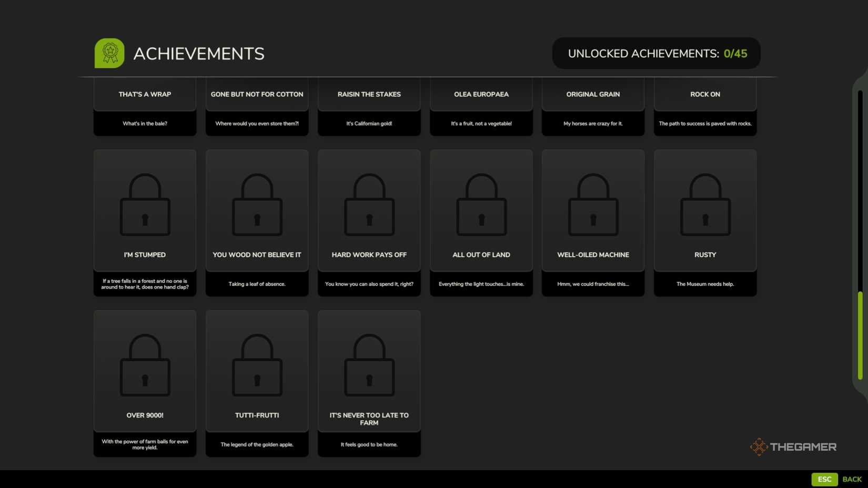This screenshot has width=868, height=488.
Task: Select the That's A Wrap achievement card
Action: tap(145, 106)
